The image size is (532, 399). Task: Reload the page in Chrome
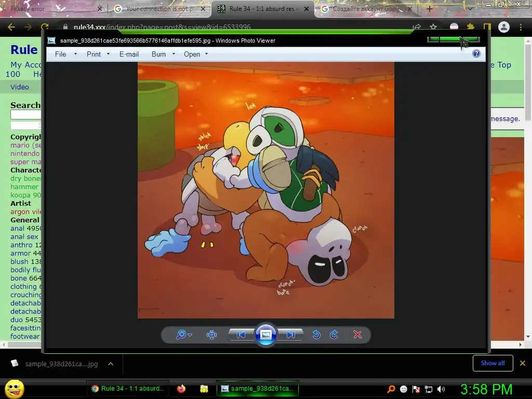coord(45,27)
